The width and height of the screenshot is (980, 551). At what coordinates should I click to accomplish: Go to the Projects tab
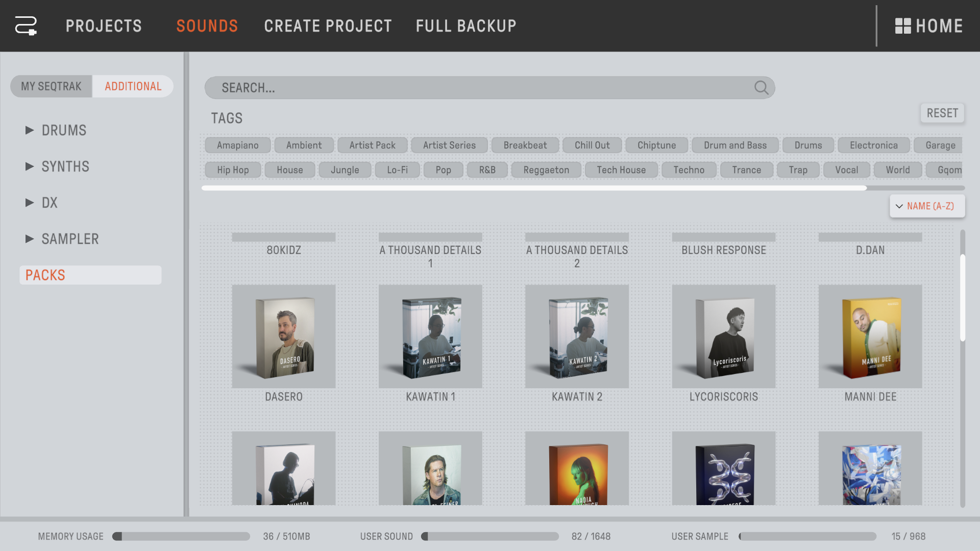click(x=104, y=26)
